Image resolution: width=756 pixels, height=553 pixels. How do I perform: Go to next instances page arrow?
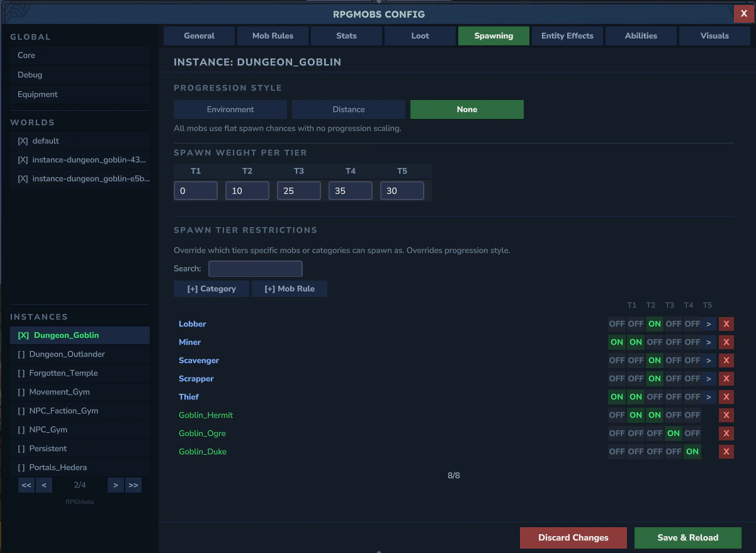click(115, 484)
